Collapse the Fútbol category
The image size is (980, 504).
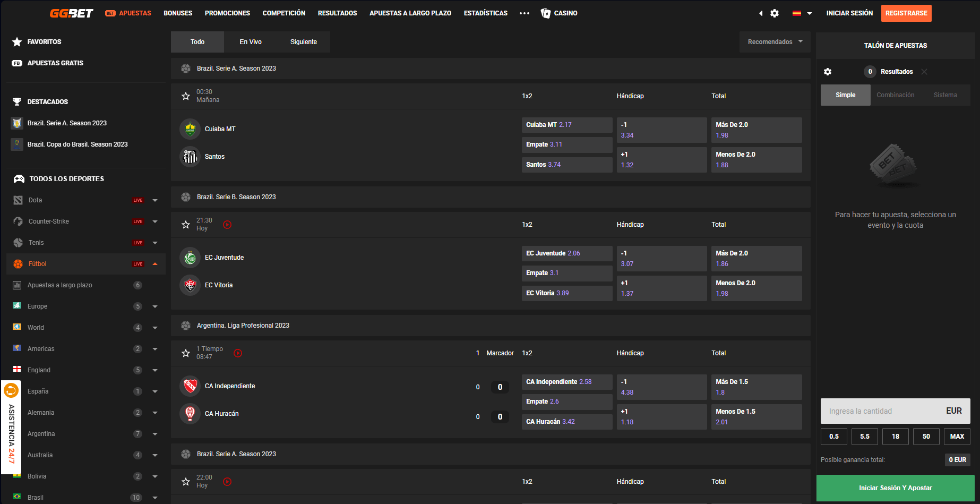[155, 264]
